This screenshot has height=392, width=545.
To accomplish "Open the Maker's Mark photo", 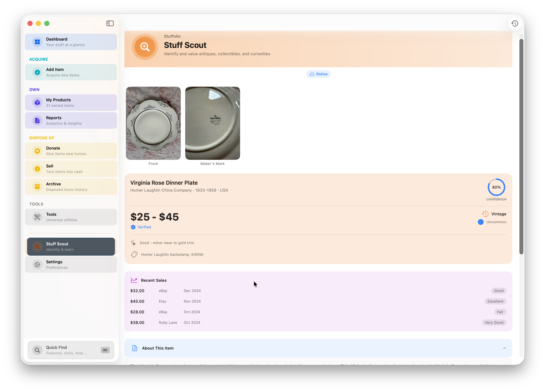I will pos(212,123).
